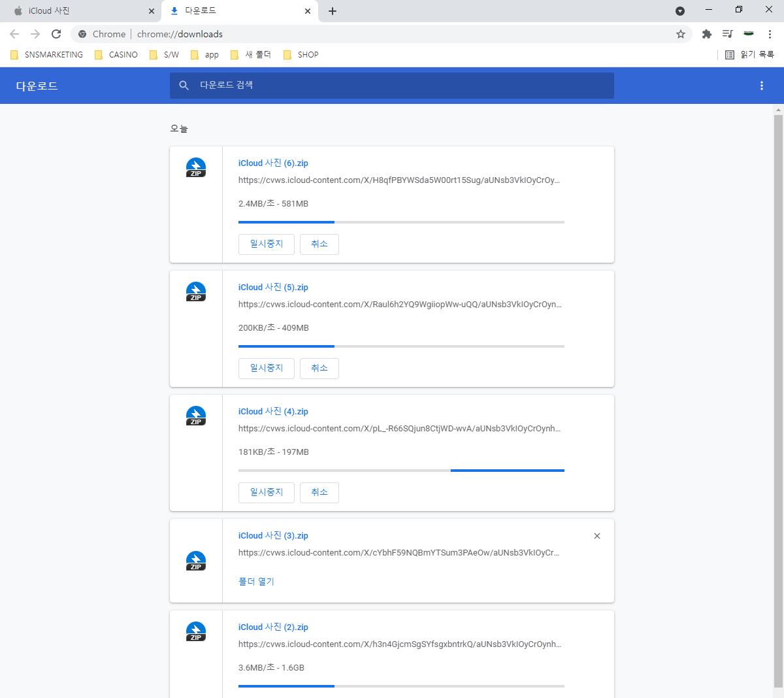Click the back navigation arrow
This screenshot has width=784, height=698.
pos(14,34)
